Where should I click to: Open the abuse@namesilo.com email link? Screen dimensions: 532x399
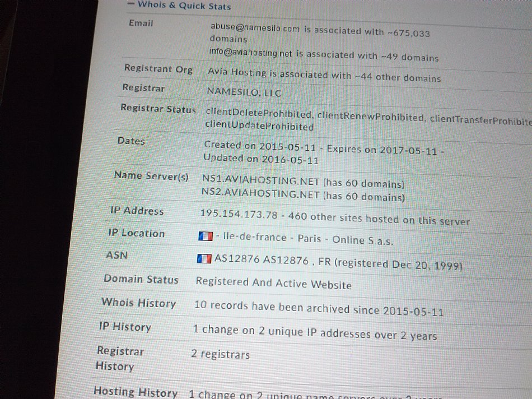(x=255, y=28)
